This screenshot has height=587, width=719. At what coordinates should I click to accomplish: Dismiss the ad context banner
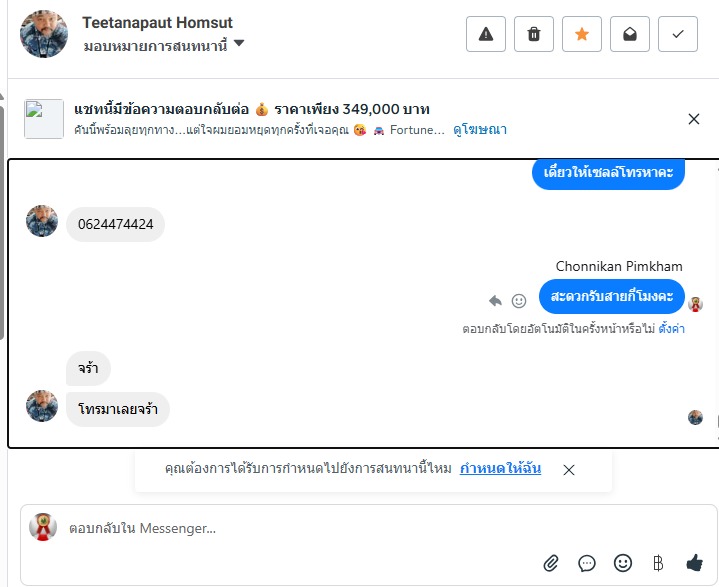[x=694, y=119]
